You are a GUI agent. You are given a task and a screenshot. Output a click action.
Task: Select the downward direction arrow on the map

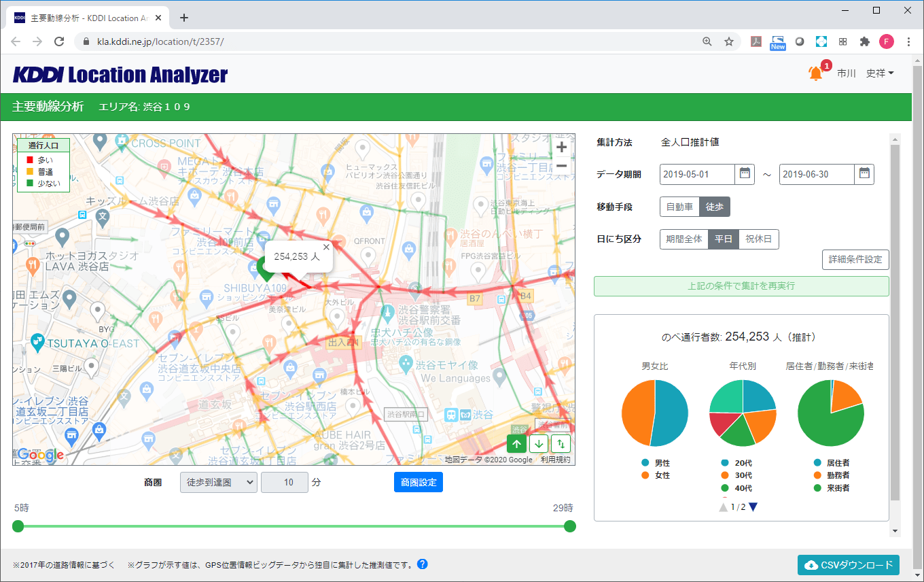(539, 444)
